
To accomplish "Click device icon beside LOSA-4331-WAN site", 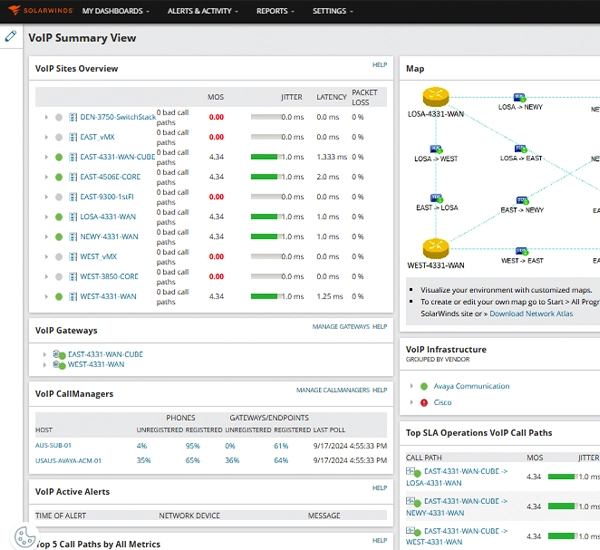I will (x=73, y=217).
